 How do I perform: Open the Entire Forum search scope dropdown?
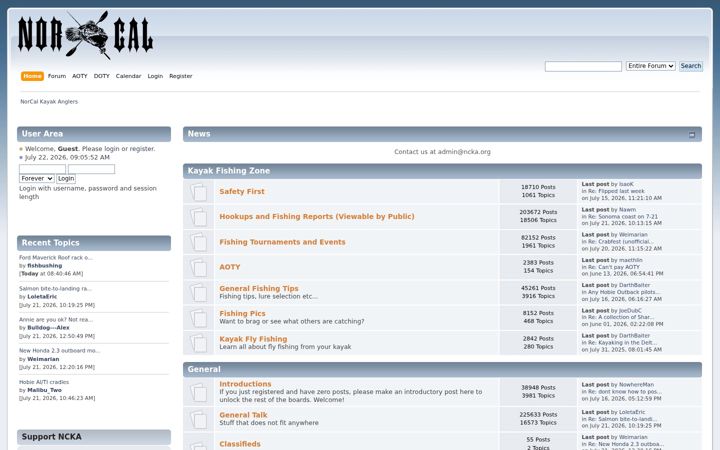tap(650, 66)
